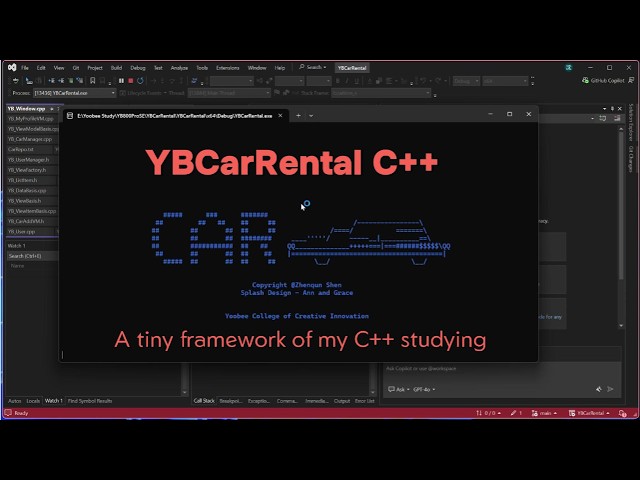Switch to the Error List tab
The image size is (640, 480).
point(364,401)
